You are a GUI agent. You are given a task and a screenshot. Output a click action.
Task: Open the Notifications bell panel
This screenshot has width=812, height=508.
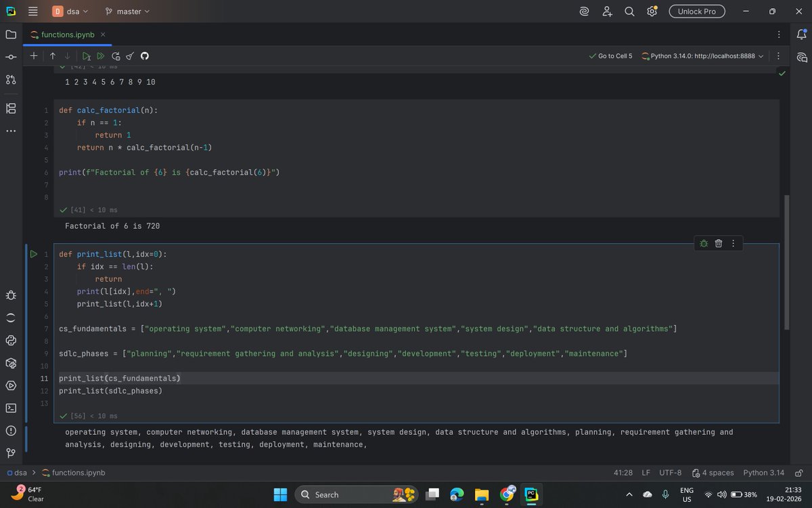[802, 35]
